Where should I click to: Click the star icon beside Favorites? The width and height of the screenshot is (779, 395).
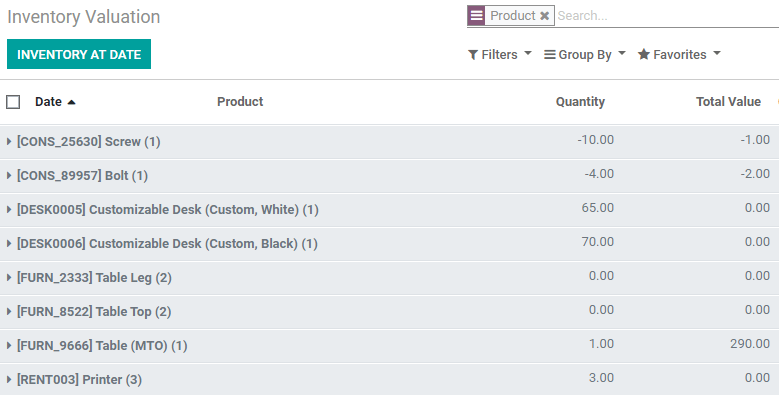pyautogui.click(x=644, y=54)
